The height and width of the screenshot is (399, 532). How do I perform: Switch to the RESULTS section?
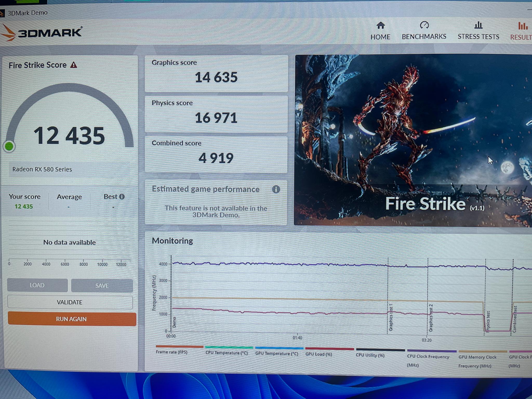521,31
